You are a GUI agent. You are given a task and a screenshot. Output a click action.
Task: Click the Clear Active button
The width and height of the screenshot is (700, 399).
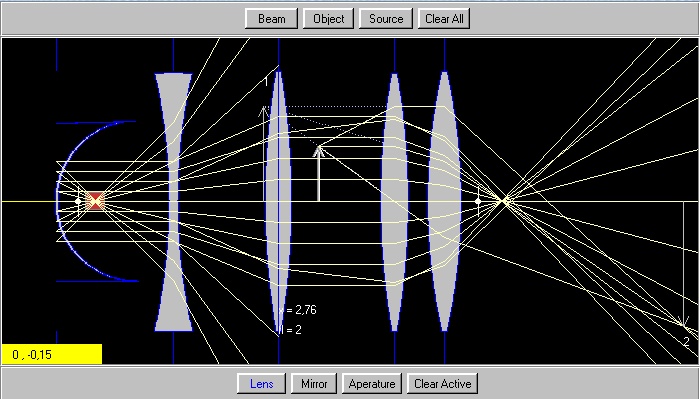442,384
